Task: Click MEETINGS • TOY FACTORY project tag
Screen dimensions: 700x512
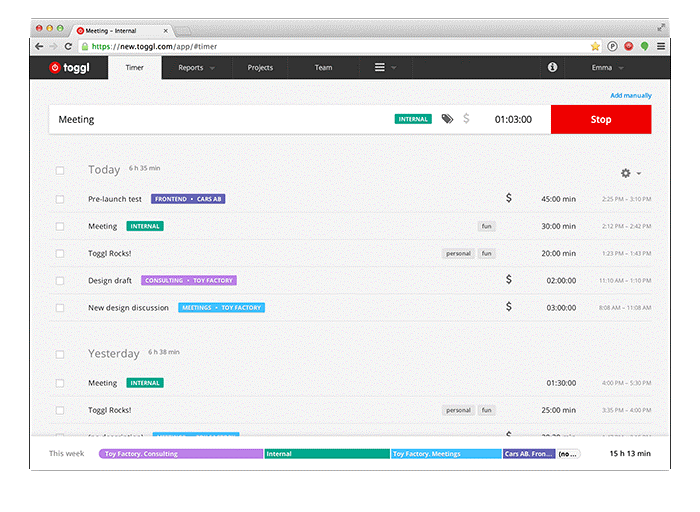Action: [221, 308]
